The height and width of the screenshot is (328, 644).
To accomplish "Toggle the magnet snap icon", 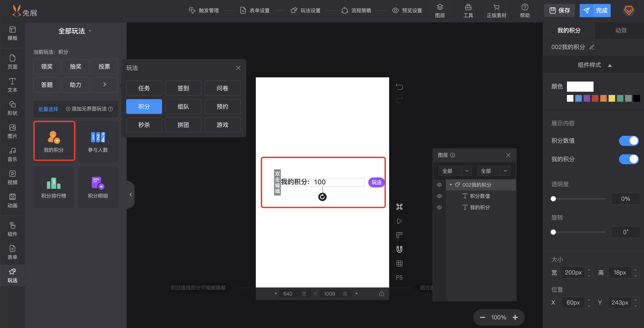I will [x=399, y=249].
